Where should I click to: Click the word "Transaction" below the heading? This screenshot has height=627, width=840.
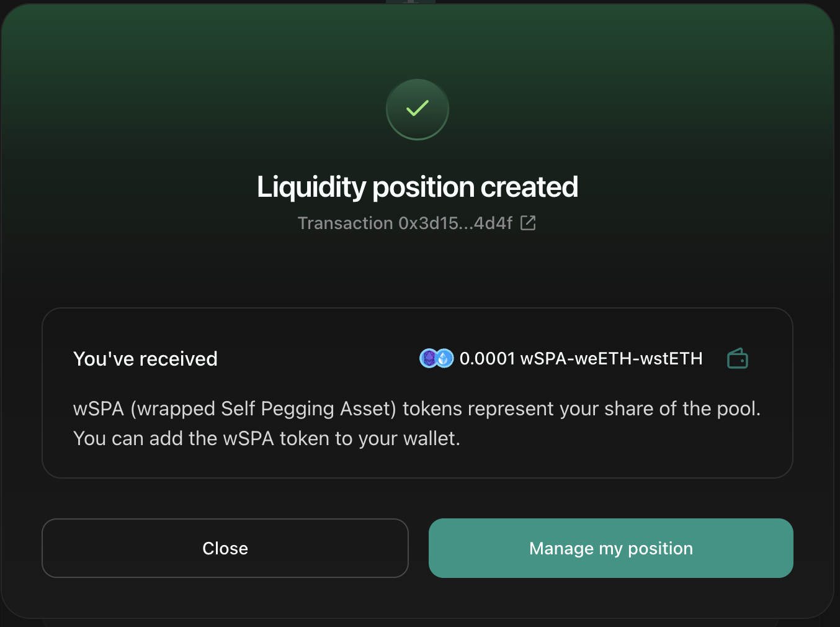[345, 223]
